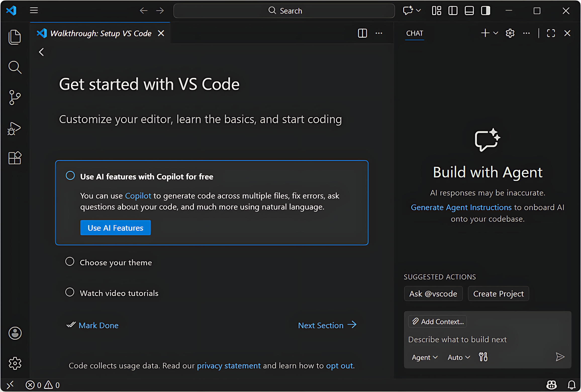Maximize the chat panel size
The height and width of the screenshot is (392, 581).
click(x=551, y=33)
